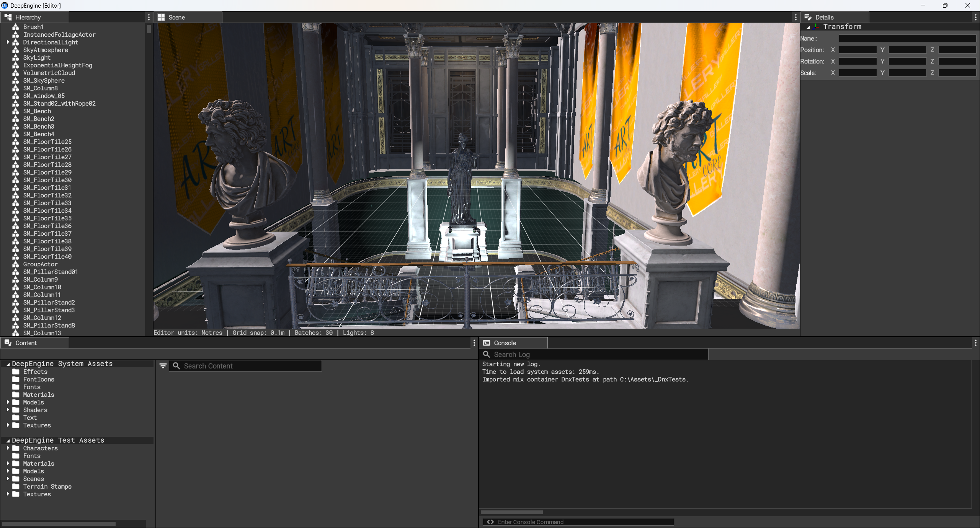
Task: Select SkyAtmosphere in Hierarchy
Action: 46,50
